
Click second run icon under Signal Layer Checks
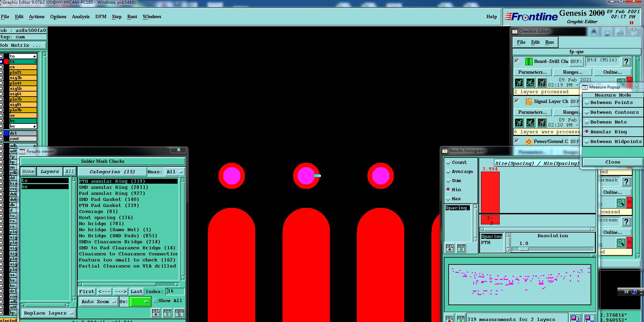pyautogui.click(x=530, y=122)
